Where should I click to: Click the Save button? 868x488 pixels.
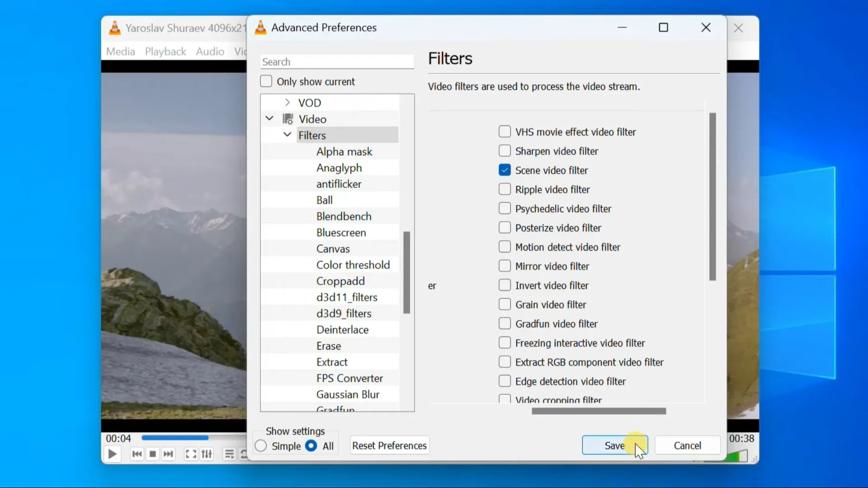[x=615, y=445]
